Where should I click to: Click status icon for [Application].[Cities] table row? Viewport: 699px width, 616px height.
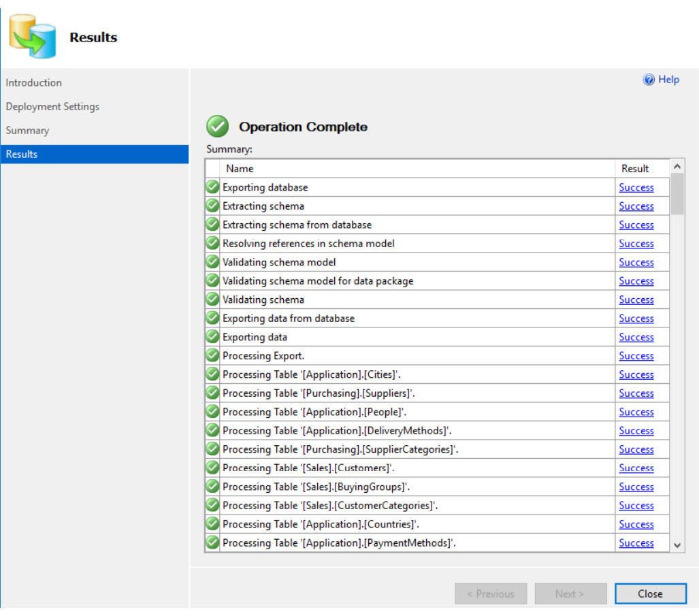tap(212, 374)
